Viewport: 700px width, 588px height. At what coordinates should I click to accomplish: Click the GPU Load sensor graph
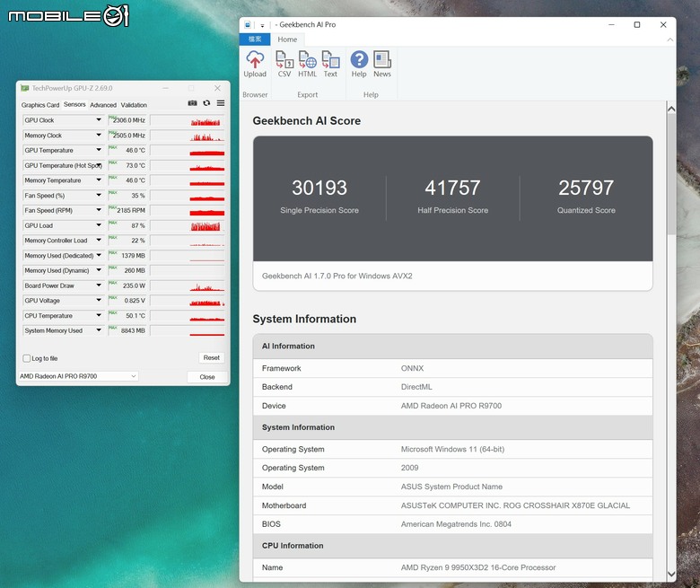[188, 225]
